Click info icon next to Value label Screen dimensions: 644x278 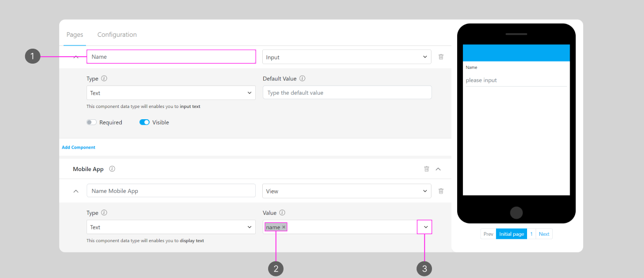[282, 213]
